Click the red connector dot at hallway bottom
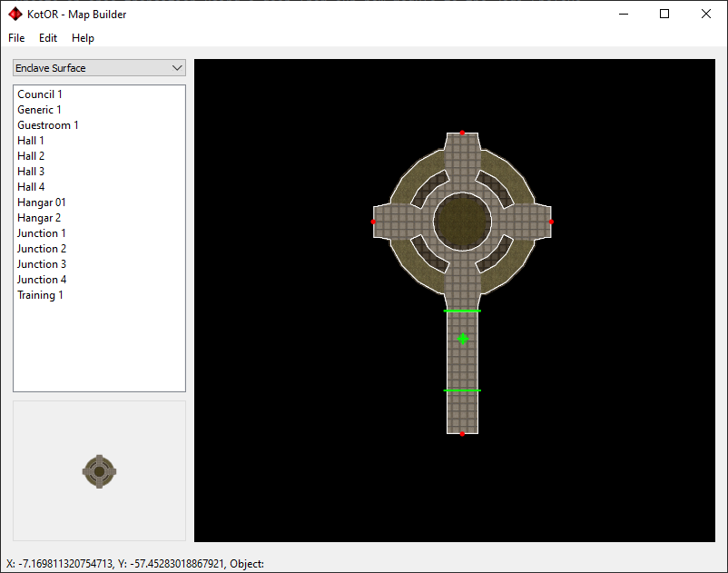This screenshot has width=728, height=573. (462, 434)
